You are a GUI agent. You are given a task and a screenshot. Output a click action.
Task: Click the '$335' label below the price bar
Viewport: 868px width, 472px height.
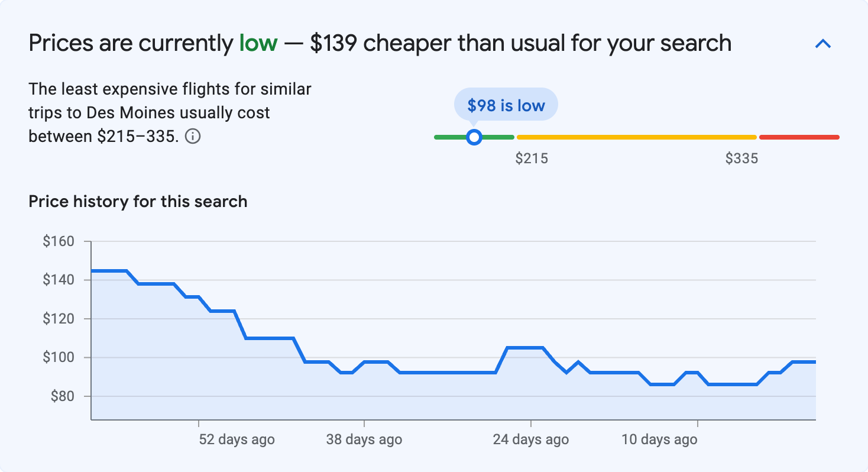coord(743,158)
